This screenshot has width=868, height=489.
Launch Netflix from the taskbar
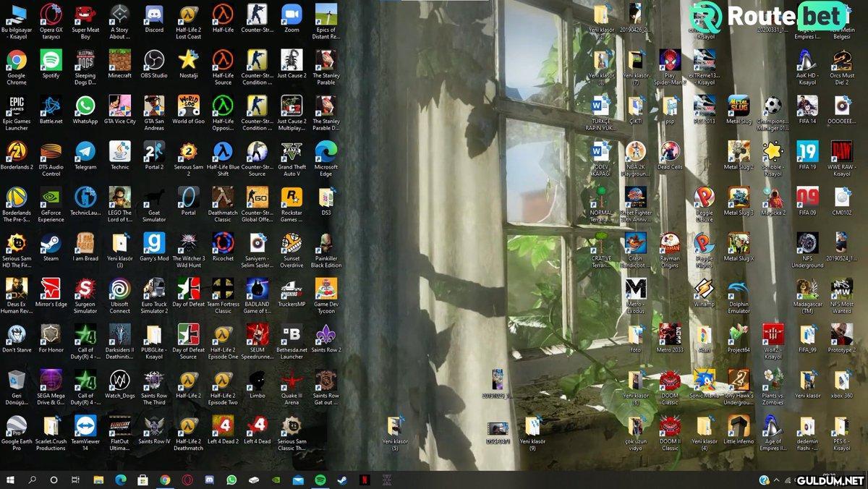pyautogui.click(x=365, y=480)
